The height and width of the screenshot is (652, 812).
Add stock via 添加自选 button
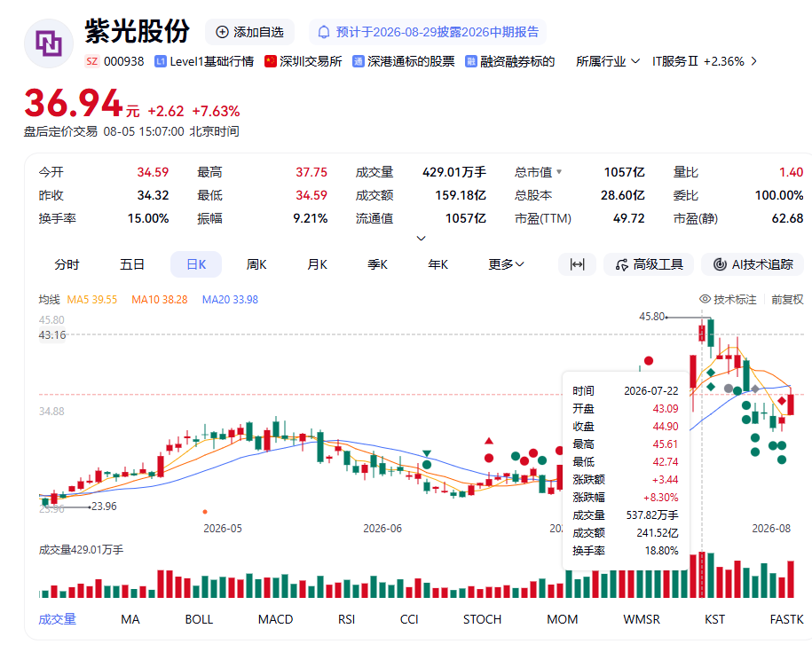[250, 32]
